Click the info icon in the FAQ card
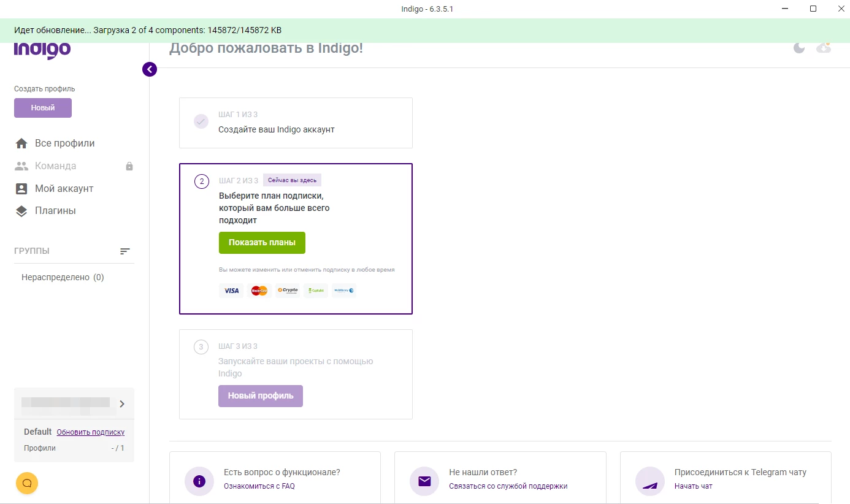850x504 pixels. pyautogui.click(x=199, y=481)
